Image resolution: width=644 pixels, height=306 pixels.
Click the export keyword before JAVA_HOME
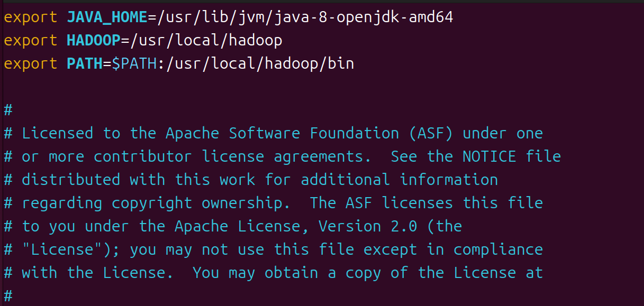tap(30, 17)
